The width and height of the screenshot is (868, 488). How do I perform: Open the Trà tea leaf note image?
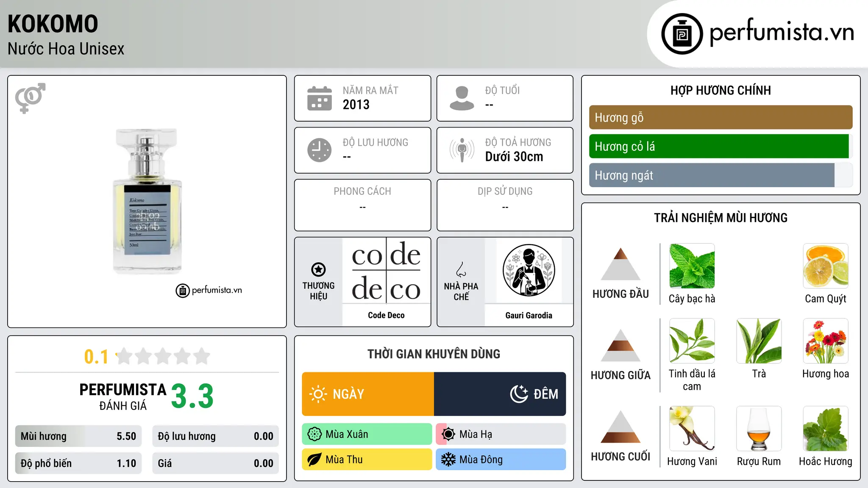(x=759, y=341)
